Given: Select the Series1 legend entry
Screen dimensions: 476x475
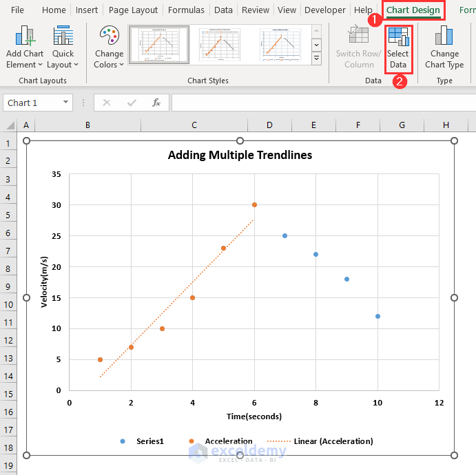Looking at the screenshot, I should (142, 441).
